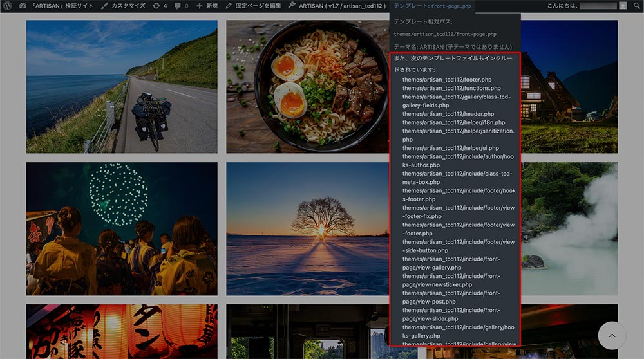
Task: Open the thatched-roof village night photo
Action: coord(569,86)
